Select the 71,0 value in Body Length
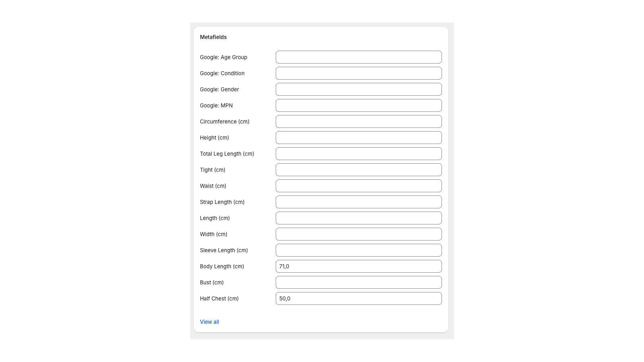644x362 pixels. [x=285, y=266]
